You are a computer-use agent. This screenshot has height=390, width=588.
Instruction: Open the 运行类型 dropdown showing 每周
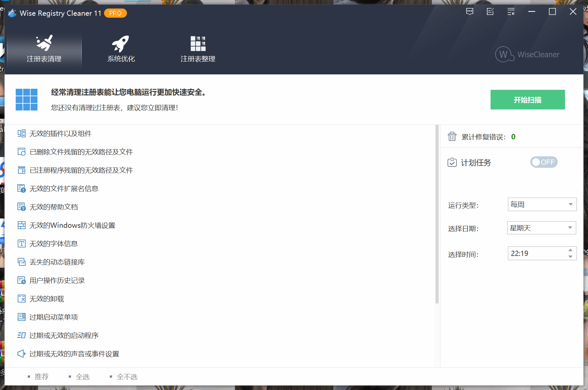click(x=542, y=205)
